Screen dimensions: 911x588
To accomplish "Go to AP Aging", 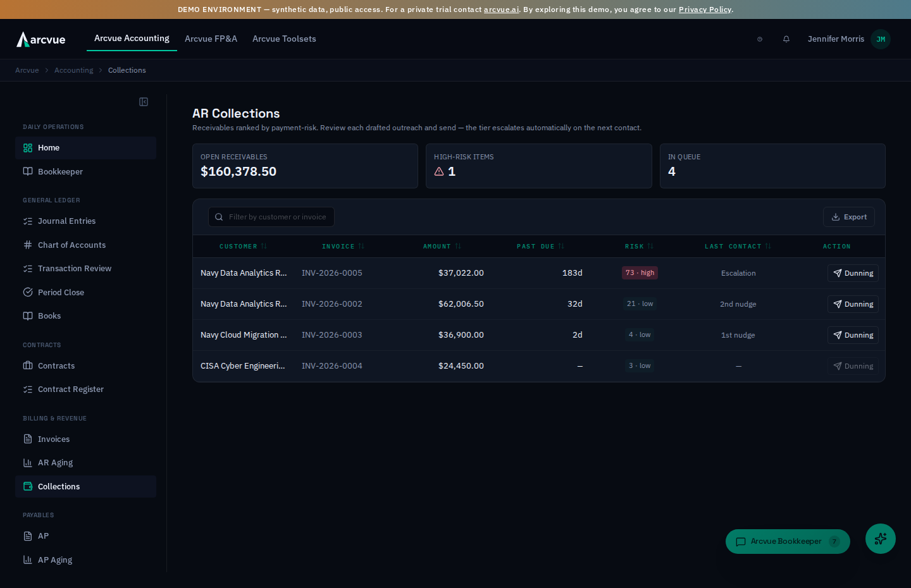I will (85, 560).
